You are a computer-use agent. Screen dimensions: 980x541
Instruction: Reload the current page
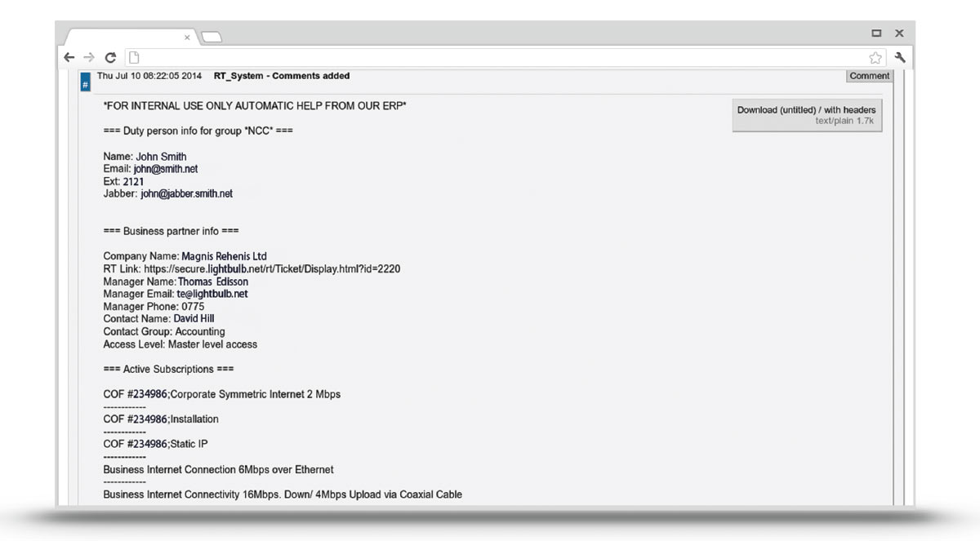pos(110,58)
